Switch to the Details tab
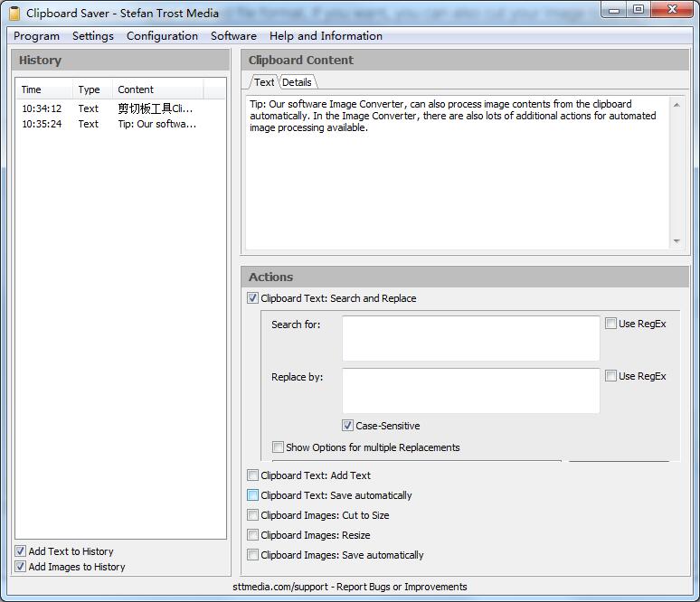 [x=297, y=82]
